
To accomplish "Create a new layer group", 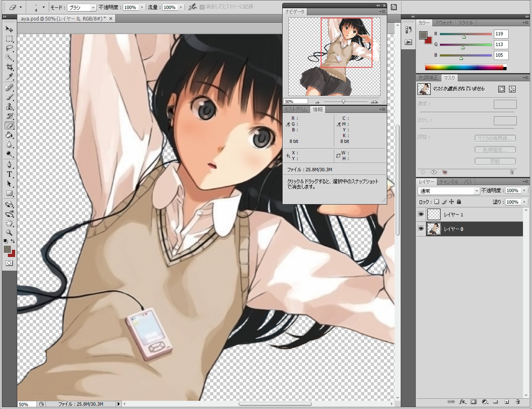I will 495,402.
